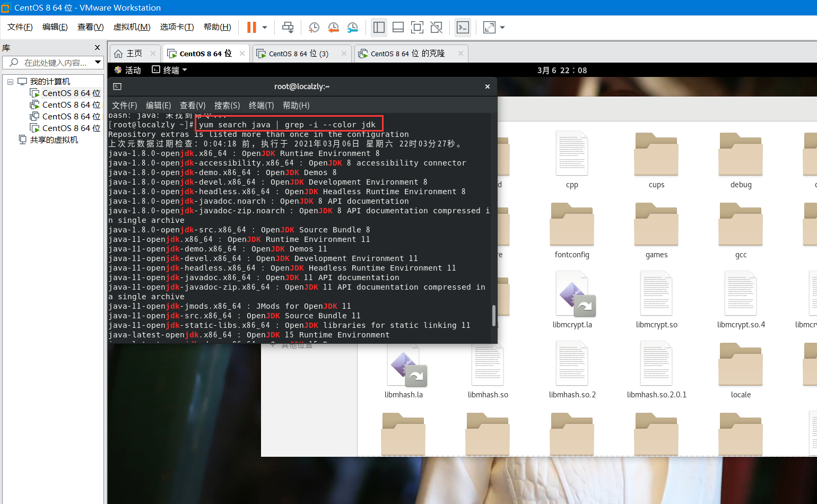
Task: Open the games folder
Action: 656,230
